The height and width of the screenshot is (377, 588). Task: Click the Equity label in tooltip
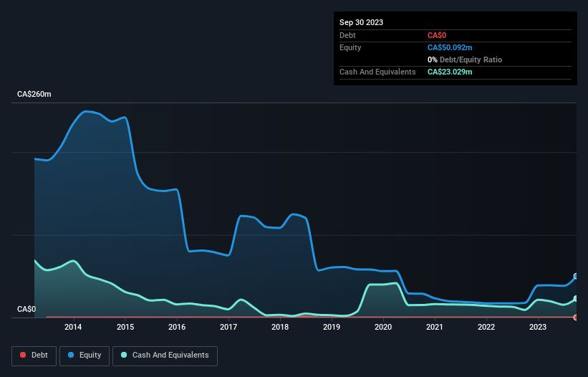tap(350, 47)
